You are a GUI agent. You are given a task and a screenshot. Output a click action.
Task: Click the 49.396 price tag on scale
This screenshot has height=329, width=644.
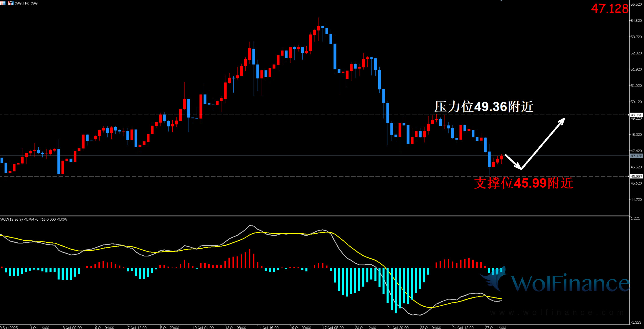636,115
